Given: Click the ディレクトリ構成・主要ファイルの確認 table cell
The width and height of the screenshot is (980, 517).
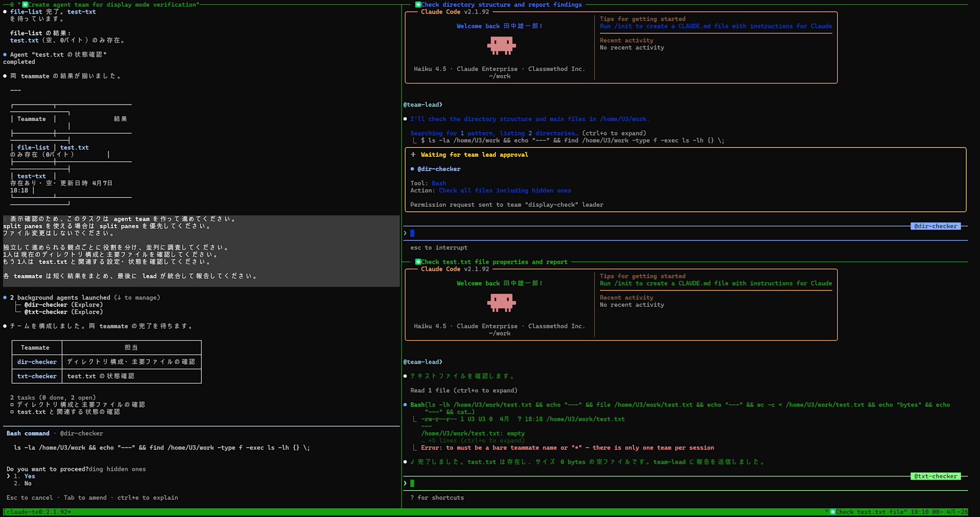Looking at the screenshot, I should (131, 362).
